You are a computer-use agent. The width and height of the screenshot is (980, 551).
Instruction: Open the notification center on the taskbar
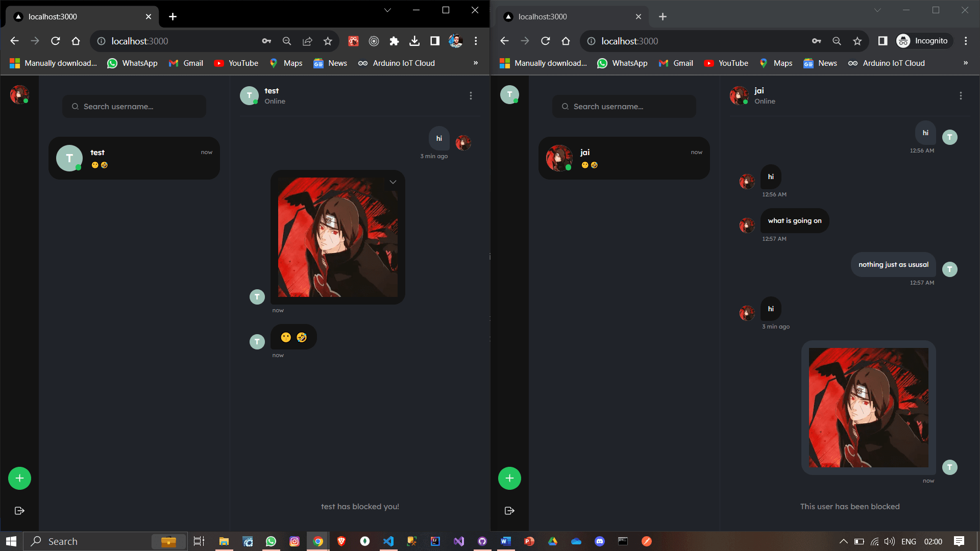[x=959, y=541]
